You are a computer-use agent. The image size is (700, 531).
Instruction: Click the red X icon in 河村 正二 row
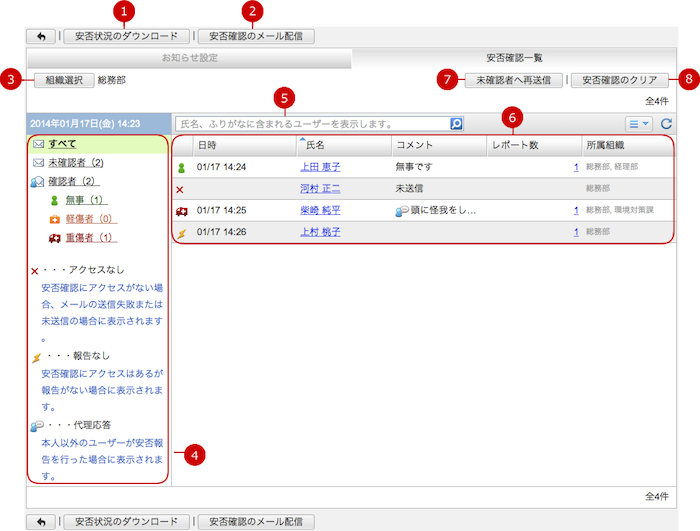pos(180,190)
